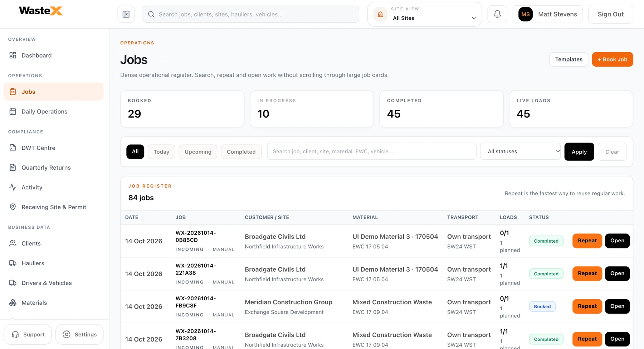The height and width of the screenshot is (349, 644).
Task: Click the Activity pulse icon
Action: (13, 187)
